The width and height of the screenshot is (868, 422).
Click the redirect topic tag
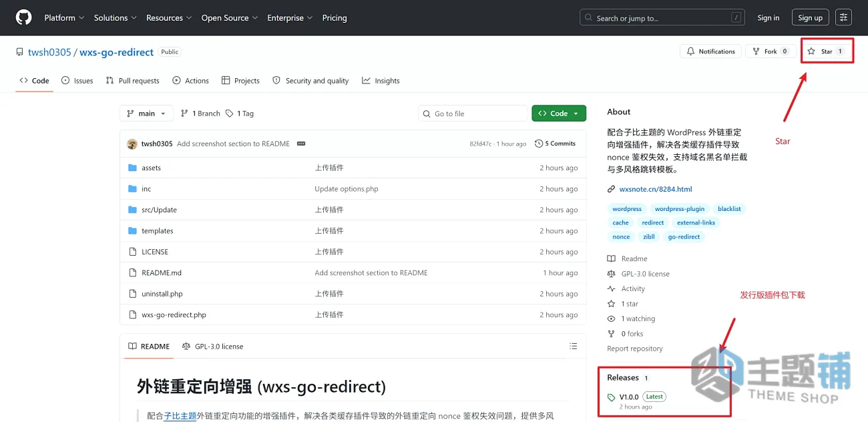click(x=652, y=223)
